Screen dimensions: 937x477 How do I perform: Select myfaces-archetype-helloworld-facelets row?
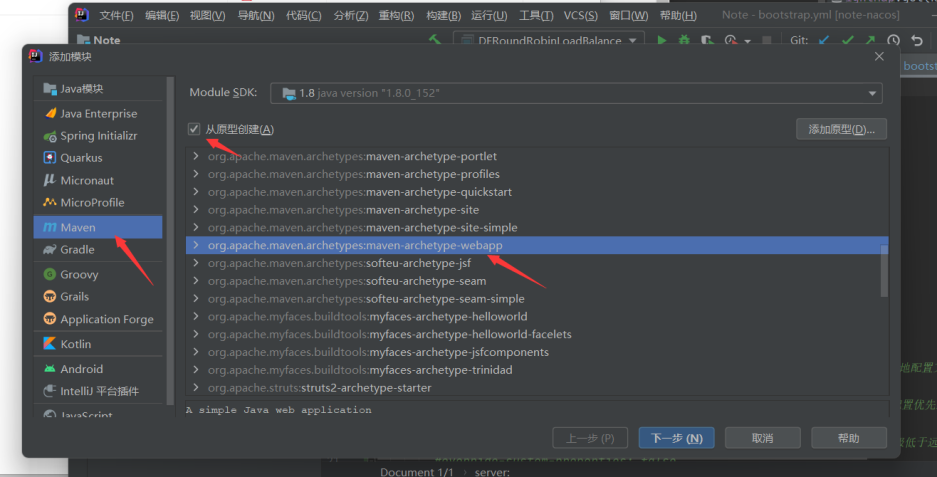pyautogui.click(x=537, y=334)
